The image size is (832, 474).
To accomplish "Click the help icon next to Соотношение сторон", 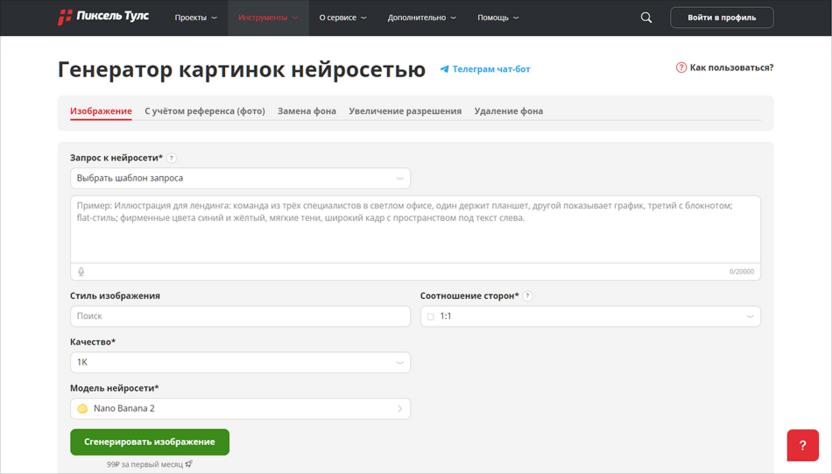I will (x=527, y=296).
